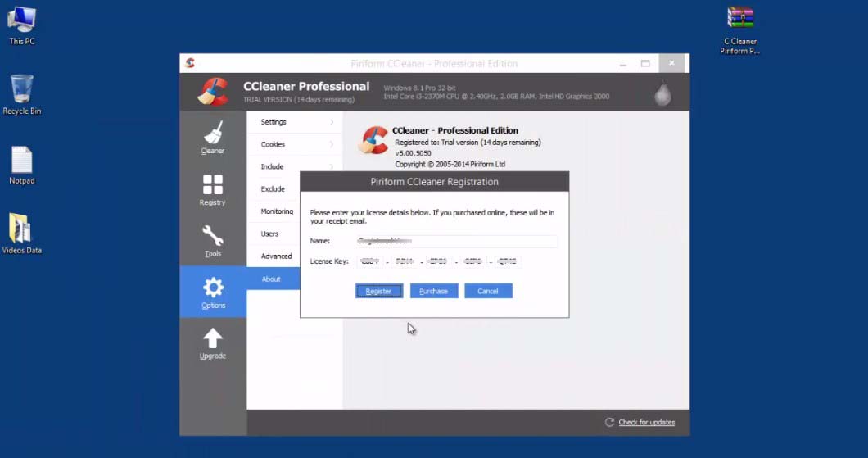Screen dimensions: 868x458
Task: Open the Upgrade section in sidebar
Action: coord(213,343)
